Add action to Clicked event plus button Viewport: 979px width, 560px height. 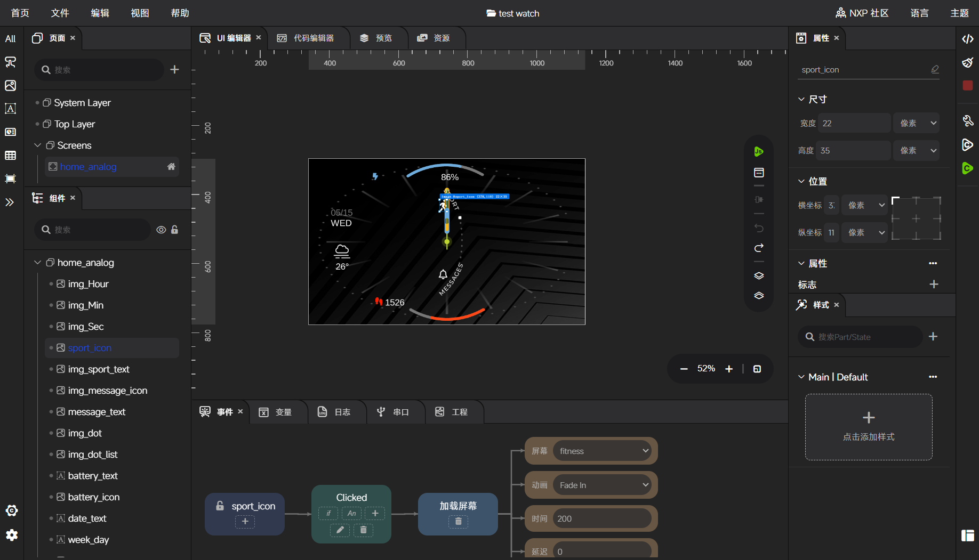(375, 513)
